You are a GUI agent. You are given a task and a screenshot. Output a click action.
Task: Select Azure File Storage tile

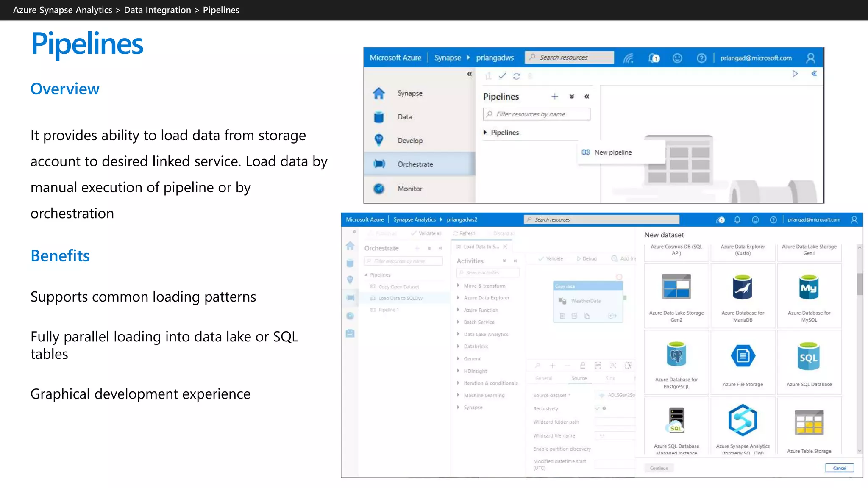pos(743,363)
